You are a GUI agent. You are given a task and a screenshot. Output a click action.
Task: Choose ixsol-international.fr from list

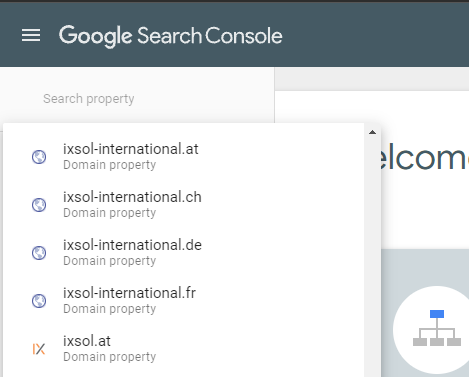coord(183,301)
